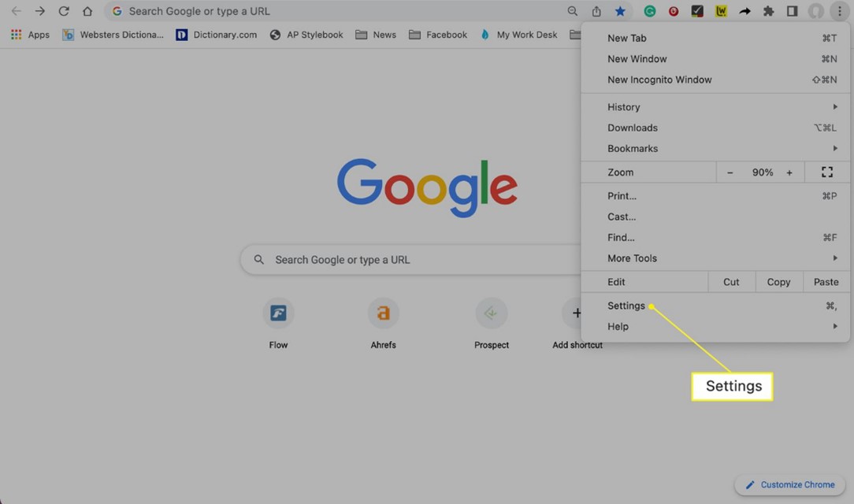The width and height of the screenshot is (854, 504).
Task: Click the zoom magnifier in address bar
Action: point(573,11)
